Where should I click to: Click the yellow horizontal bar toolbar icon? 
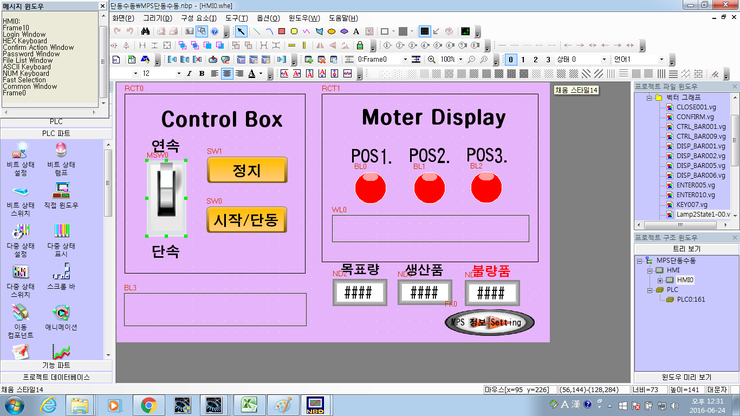click(292, 45)
